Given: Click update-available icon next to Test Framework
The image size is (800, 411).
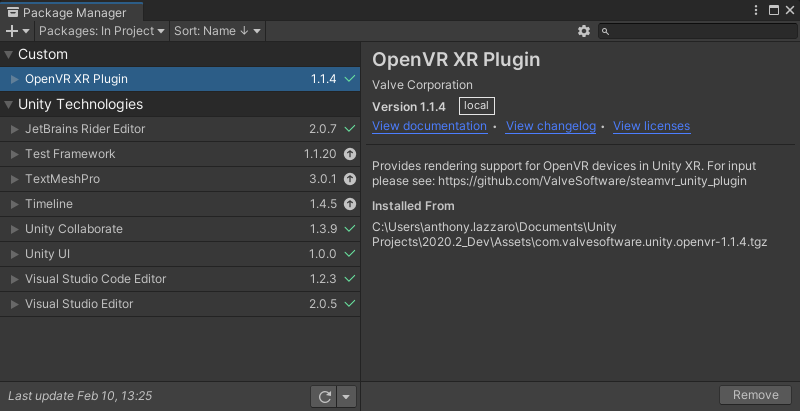Looking at the screenshot, I should pyautogui.click(x=349, y=154).
